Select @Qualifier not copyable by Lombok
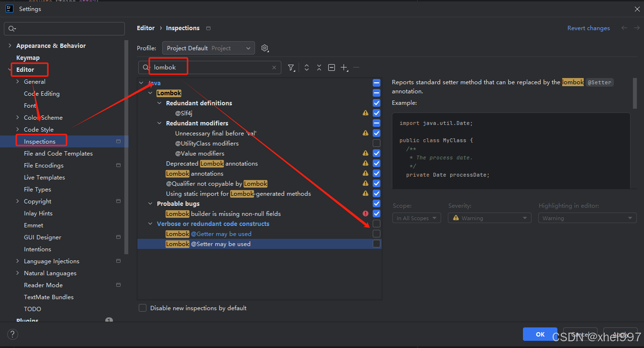Screen dimensions: 644x348 point(216,183)
